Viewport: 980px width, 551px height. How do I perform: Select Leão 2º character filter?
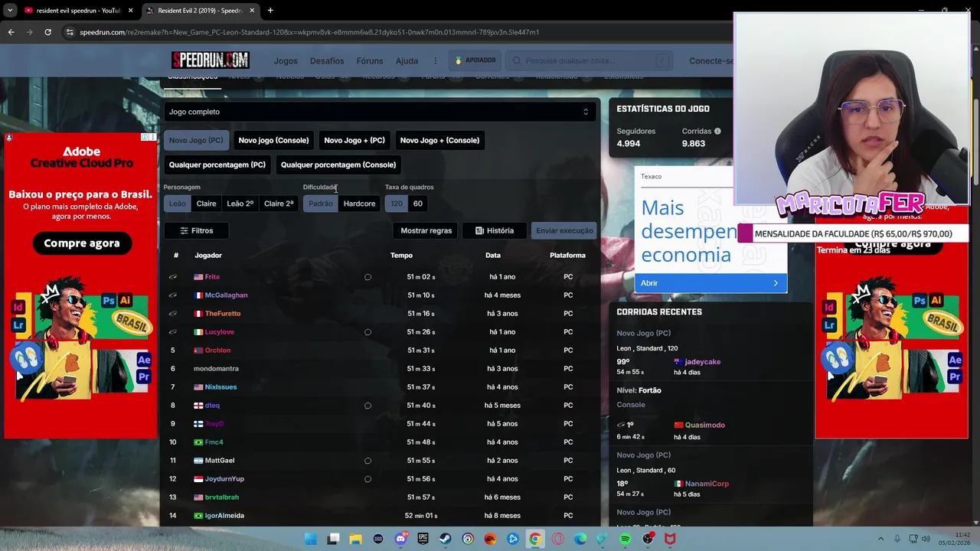(x=240, y=204)
